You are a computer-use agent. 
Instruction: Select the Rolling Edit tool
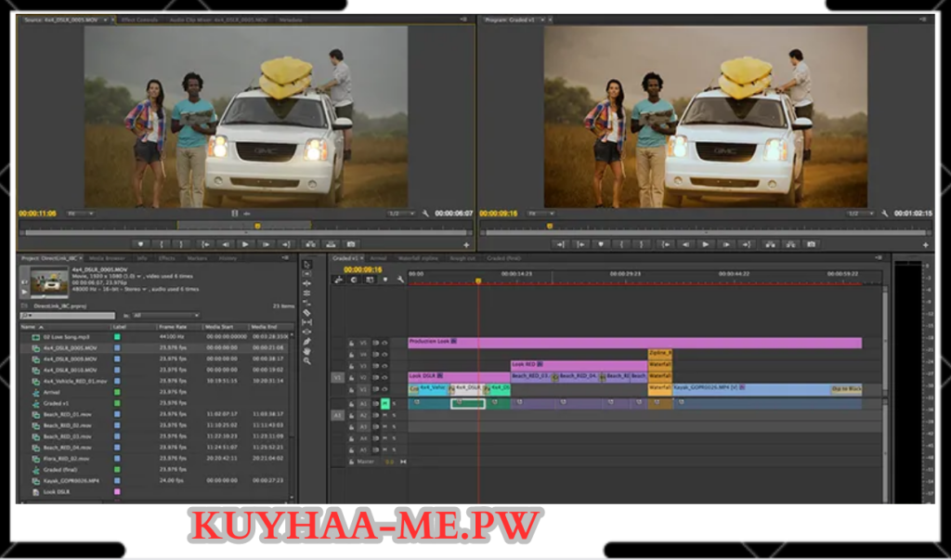click(x=306, y=293)
